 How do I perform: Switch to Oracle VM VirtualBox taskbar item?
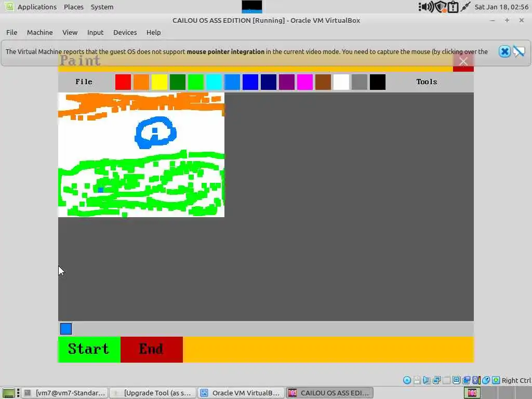click(x=241, y=393)
